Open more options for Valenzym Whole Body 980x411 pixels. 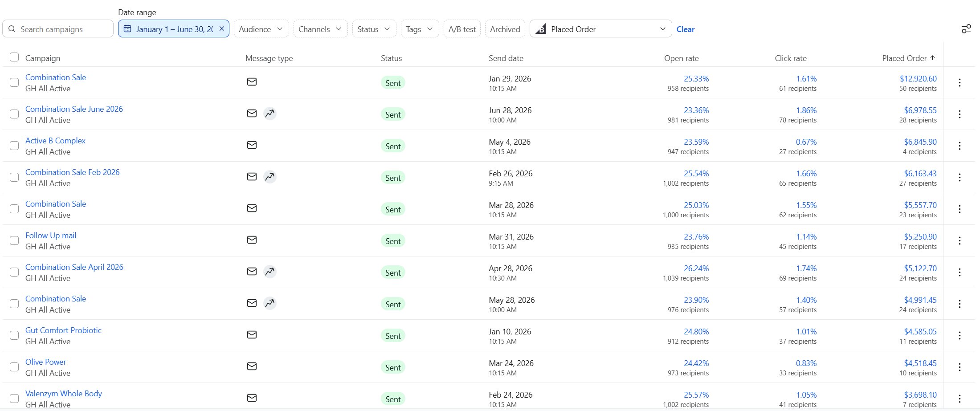point(960,399)
